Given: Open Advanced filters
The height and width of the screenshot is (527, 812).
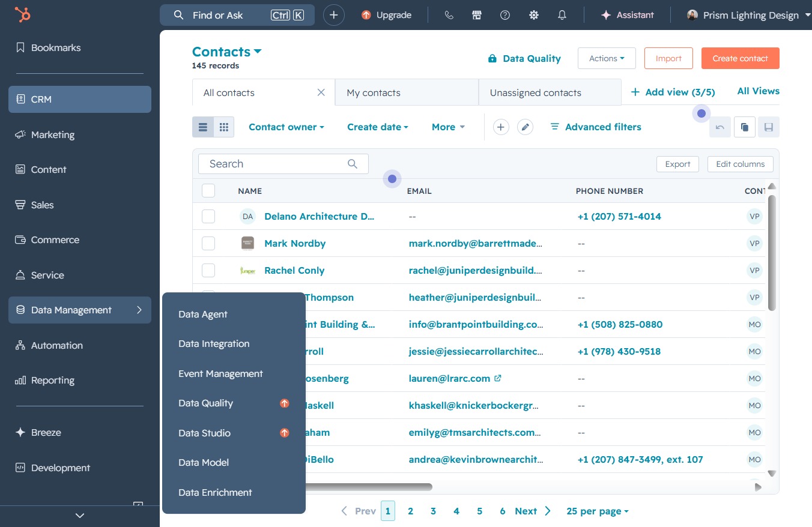Looking at the screenshot, I should [x=596, y=127].
